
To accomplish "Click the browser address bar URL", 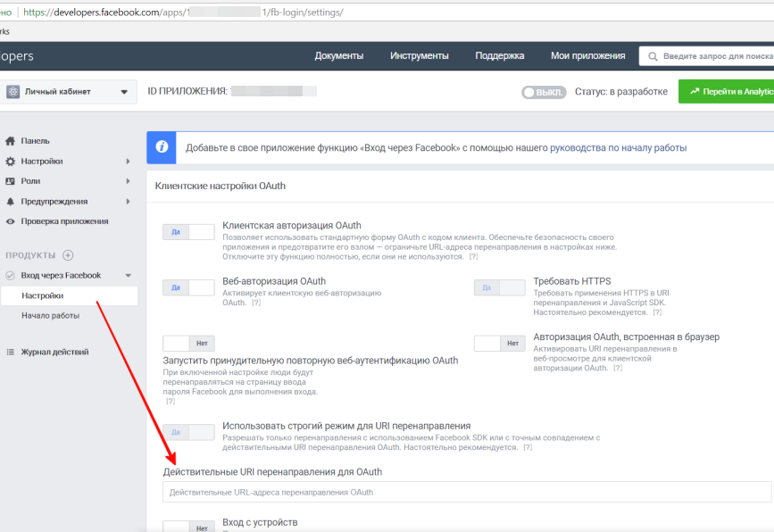I will tap(183, 12).
